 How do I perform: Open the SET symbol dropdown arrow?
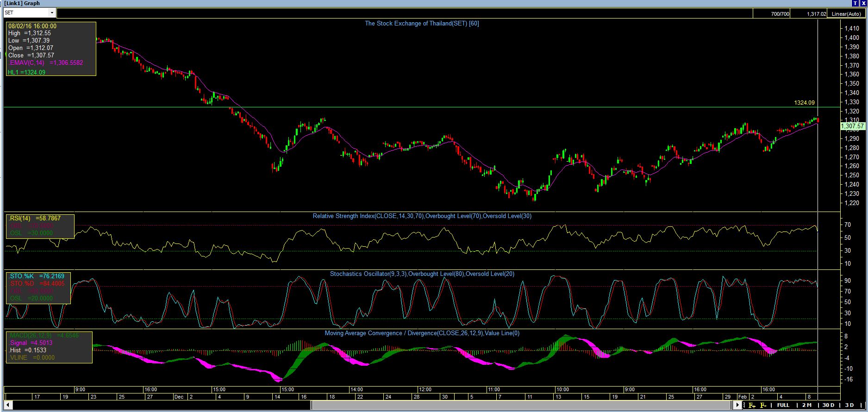(x=51, y=13)
